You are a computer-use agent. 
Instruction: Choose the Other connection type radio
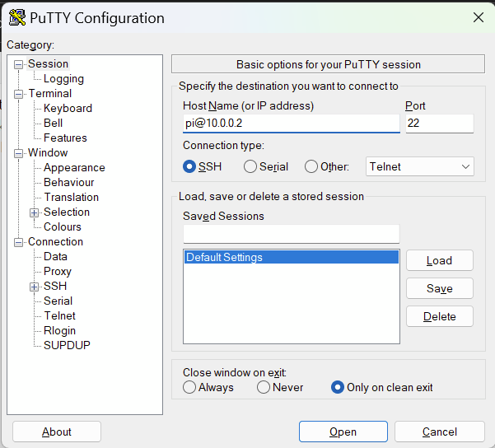(x=311, y=166)
